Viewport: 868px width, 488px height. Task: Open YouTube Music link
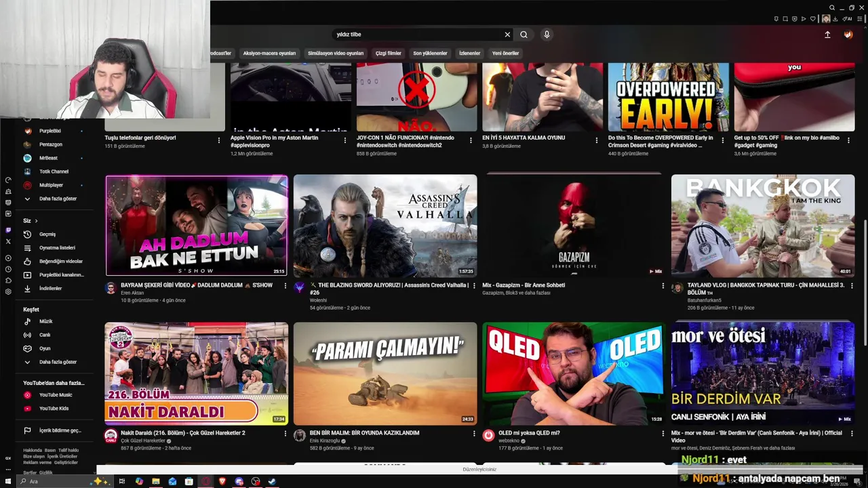(x=53, y=394)
